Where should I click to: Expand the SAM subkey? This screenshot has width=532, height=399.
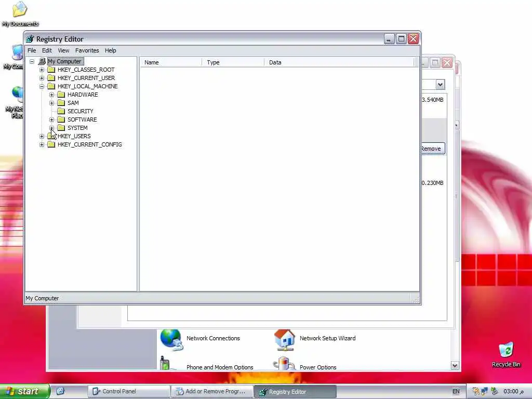click(x=51, y=103)
